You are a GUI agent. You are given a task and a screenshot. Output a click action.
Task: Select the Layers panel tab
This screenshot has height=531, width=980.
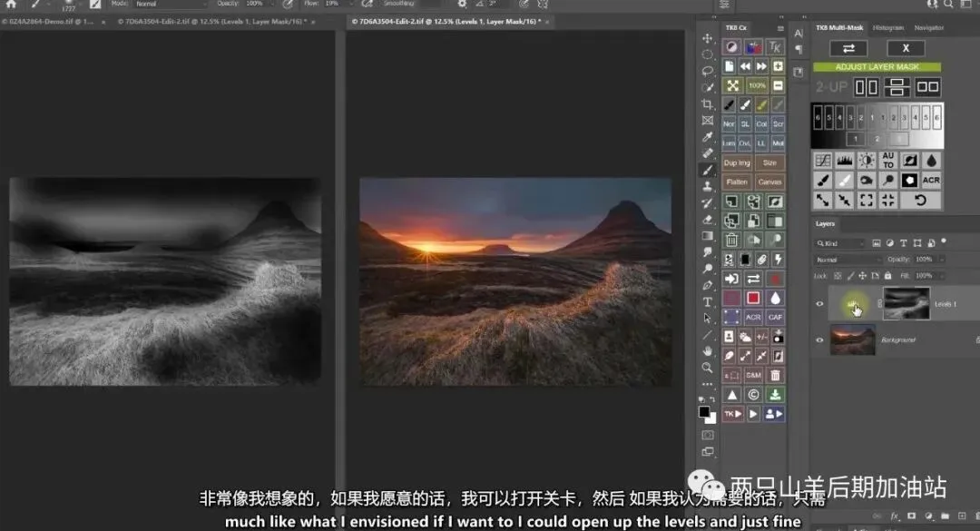pyautogui.click(x=825, y=223)
